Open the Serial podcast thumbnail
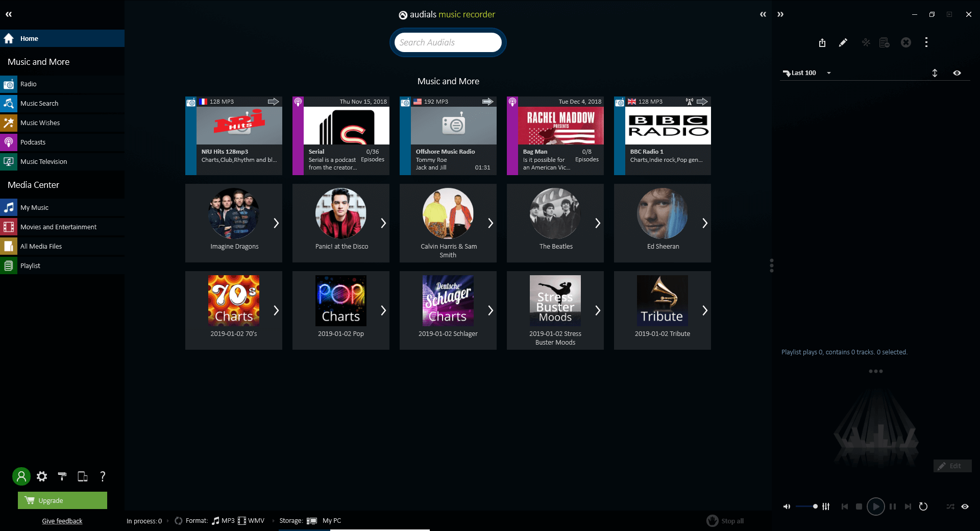Viewport: 980px width, 531px height. coord(347,126)
